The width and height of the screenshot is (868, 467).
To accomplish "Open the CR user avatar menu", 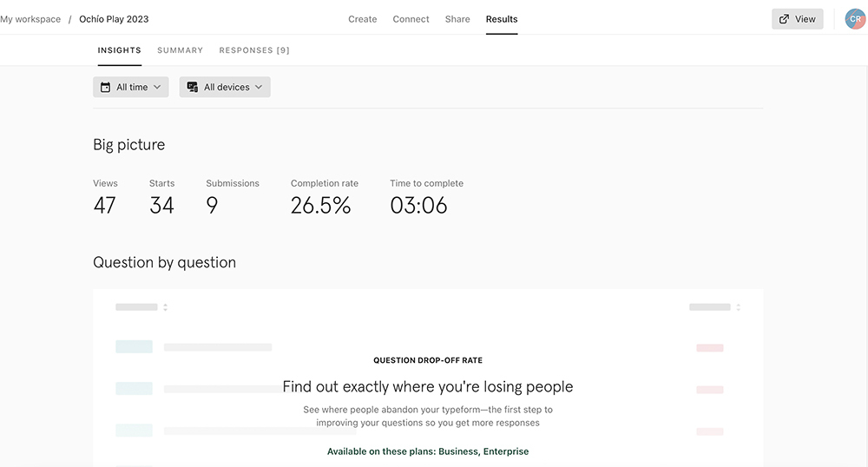I will pyautogui.click(x=855, y=19).
